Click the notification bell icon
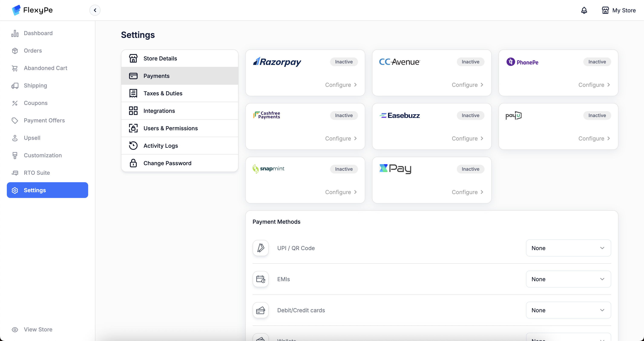Viewport: 644px width, 341px height. coord(584,10)
